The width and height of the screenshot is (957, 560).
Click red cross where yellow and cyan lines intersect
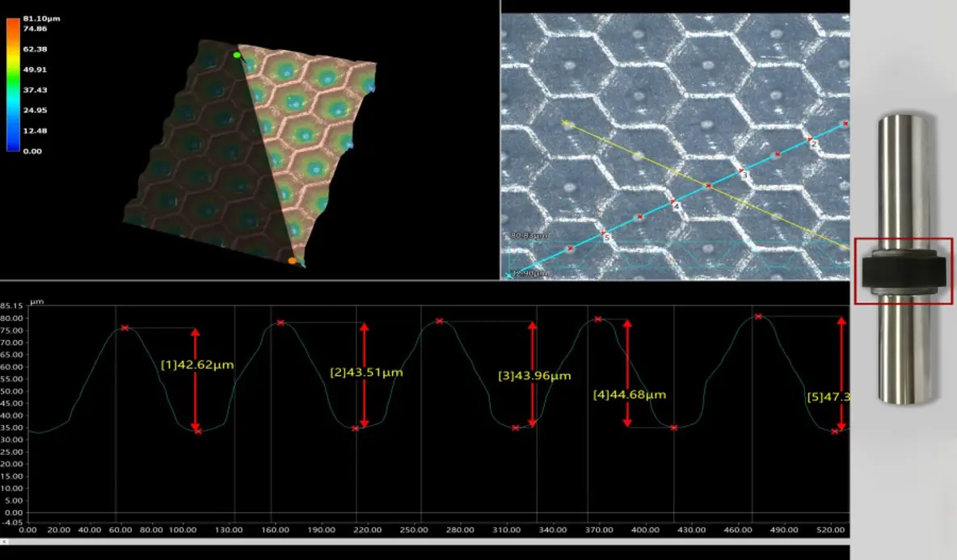point(708,186)
